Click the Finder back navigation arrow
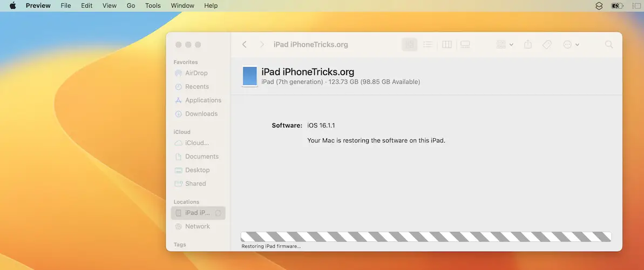Screen dimensions: 644x270 click(x=245, y=45)
